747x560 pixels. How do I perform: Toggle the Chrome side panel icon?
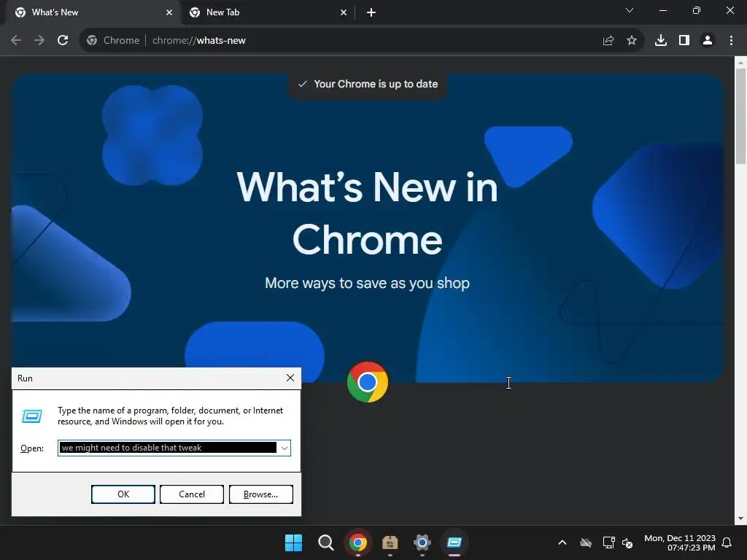click(684, 41)
